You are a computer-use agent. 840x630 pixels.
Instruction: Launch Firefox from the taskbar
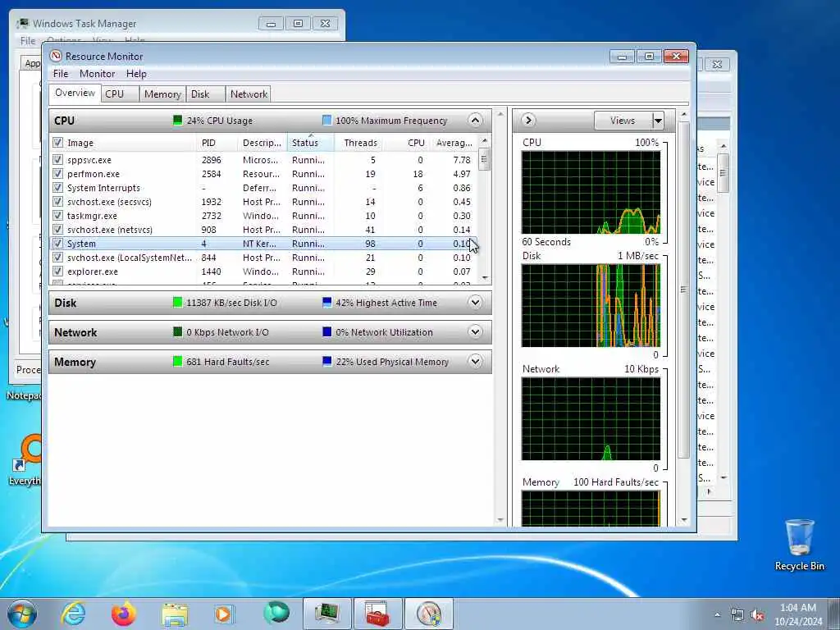pos(124,614)
